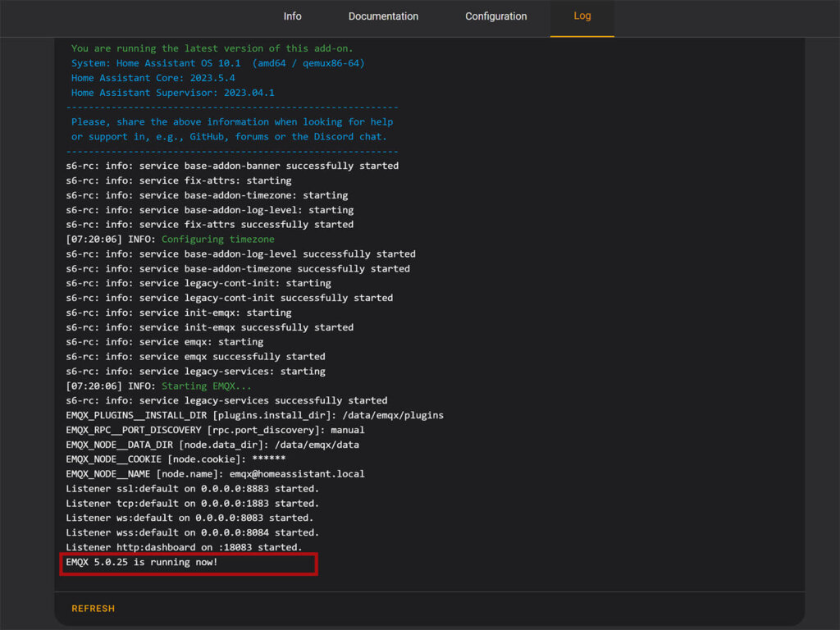Click the EMQX_PLUGINS__INSTALL_DIR log line

click(x=254, y=415)
